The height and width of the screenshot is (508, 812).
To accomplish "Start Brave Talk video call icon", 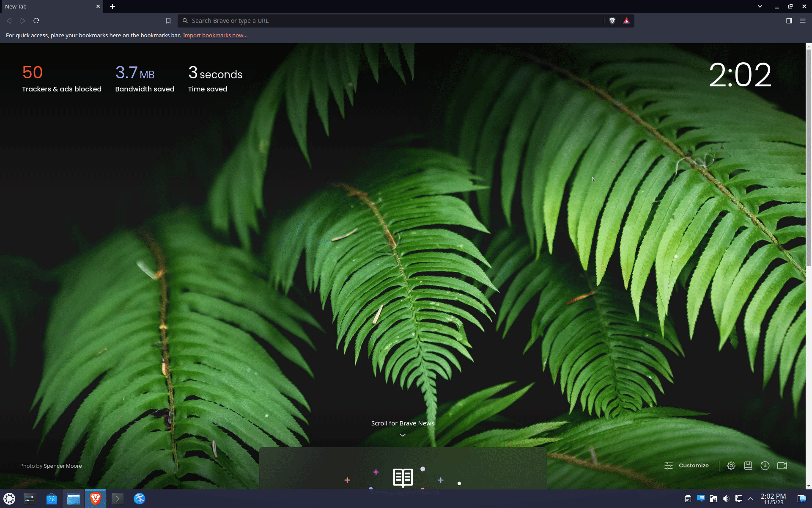I will 782,466.
